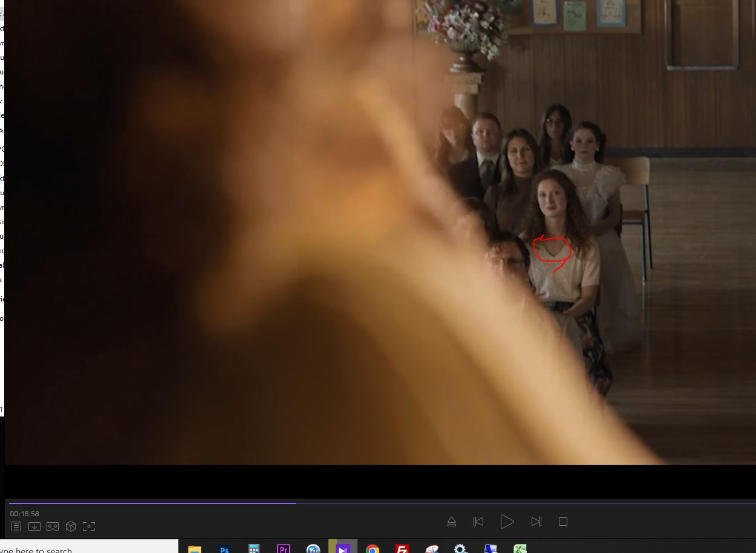This screenshot has height=553, width=756.
Task: Open File Explorer from the taskbar
Action: click(194, 549)
